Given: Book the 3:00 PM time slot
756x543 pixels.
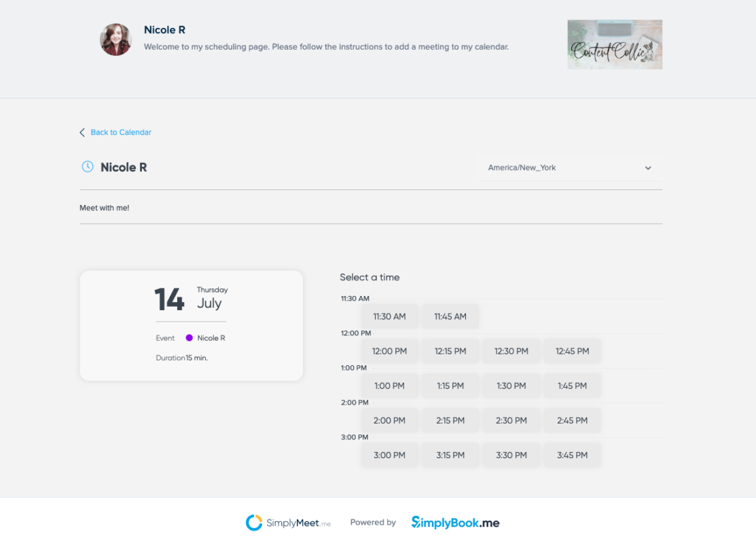Looking at the screenshot, I should click(x=390, y=455).
